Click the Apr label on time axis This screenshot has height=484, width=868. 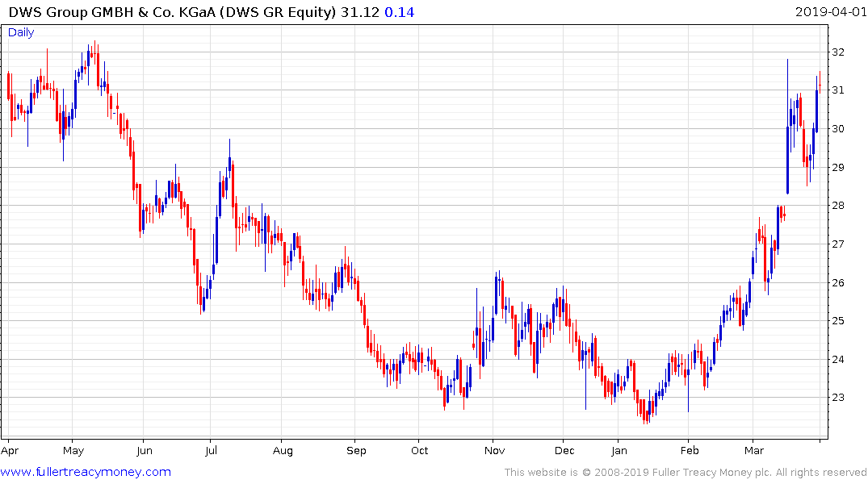10,451
